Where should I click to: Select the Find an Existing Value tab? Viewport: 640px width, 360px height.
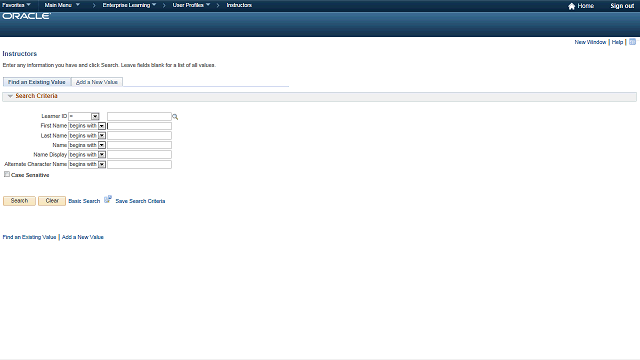point(37,82)
